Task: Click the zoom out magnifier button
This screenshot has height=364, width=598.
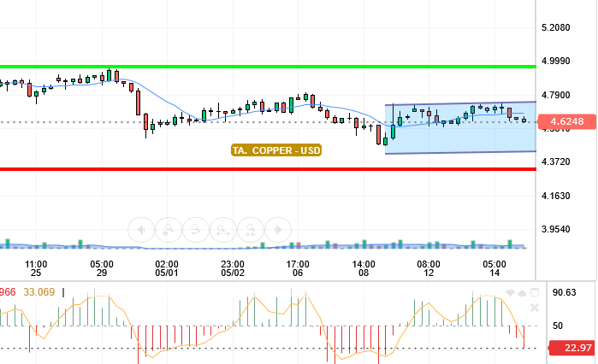Action: [x=196, y=230]
